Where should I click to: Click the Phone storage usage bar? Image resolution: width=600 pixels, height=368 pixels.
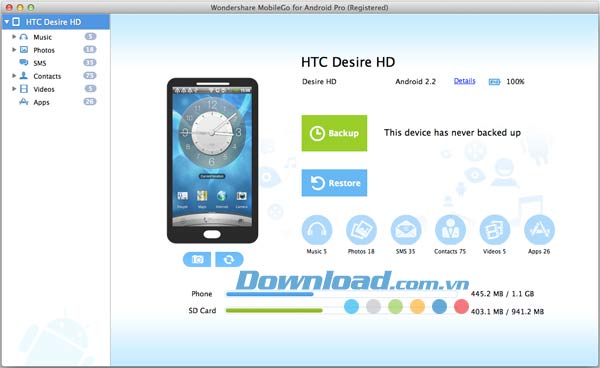tap(342, 294)
